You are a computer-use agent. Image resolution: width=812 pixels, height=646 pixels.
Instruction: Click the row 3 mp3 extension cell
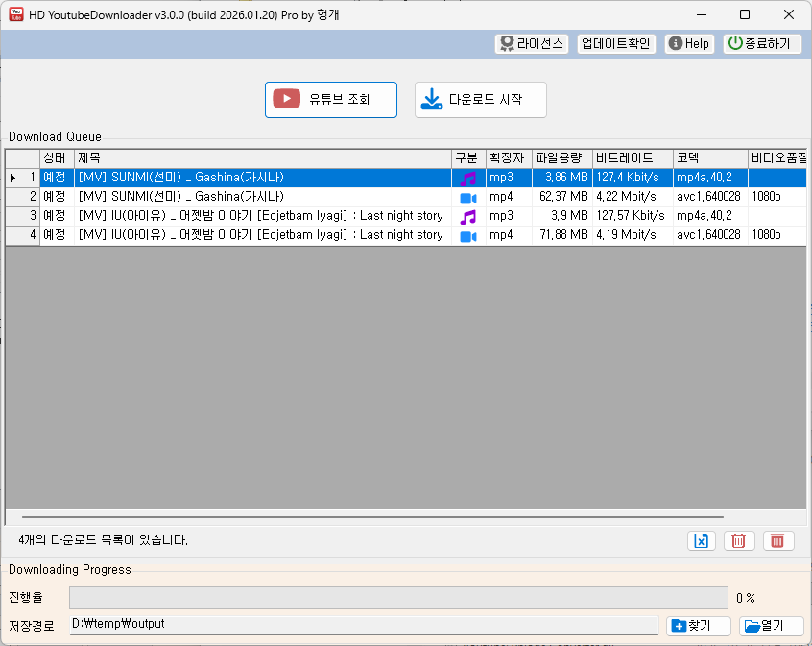(x=509, y=216)
